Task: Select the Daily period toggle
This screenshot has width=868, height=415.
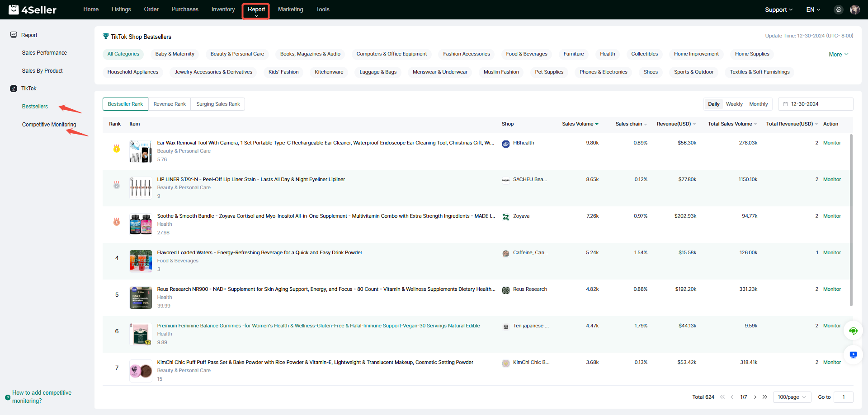Action: click(713, 104)
